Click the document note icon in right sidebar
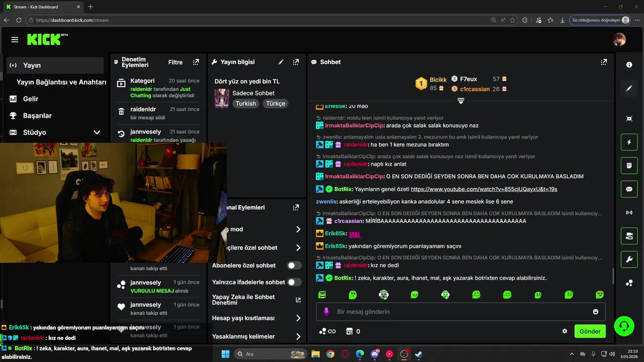 tap(629, 165)
